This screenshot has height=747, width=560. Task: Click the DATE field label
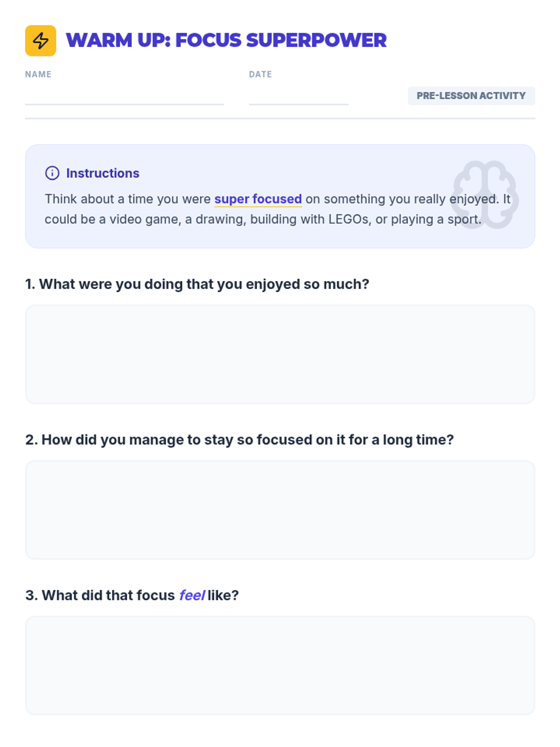click(x=260, y=74)
